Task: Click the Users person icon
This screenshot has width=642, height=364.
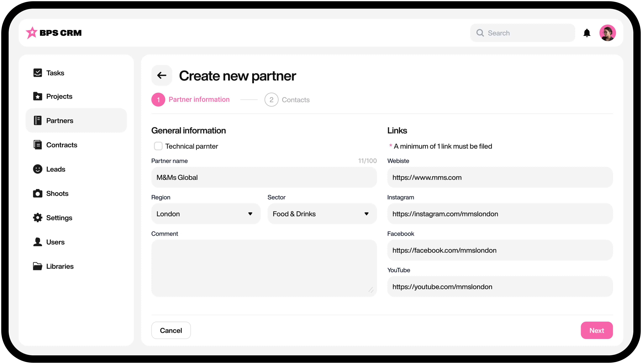Action: pos(38,242)
